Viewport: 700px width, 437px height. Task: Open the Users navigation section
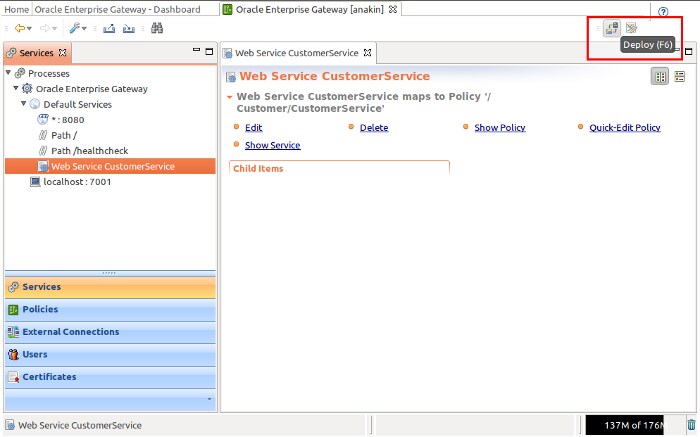point(110,354)
